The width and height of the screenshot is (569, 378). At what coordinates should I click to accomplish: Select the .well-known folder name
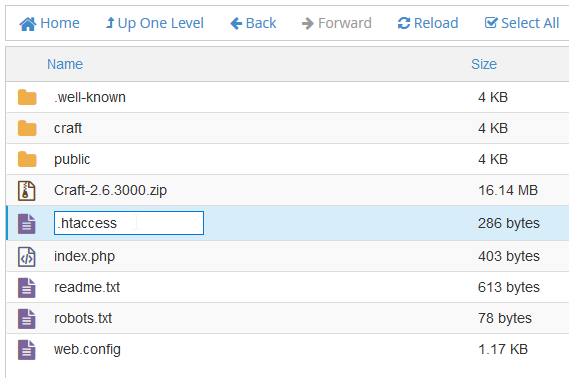(x=90, y=97)
